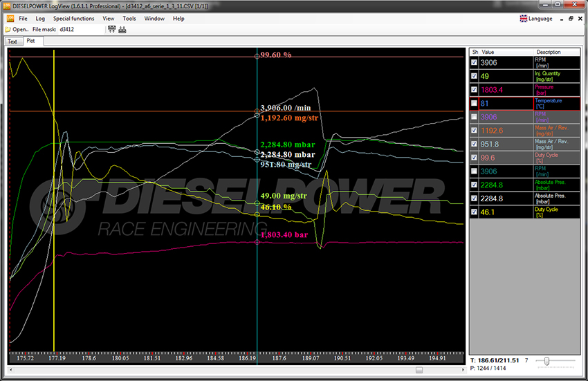Click the 99.60 % plot label
Screen dimensions: 588x381
click(x=275, y=55)
